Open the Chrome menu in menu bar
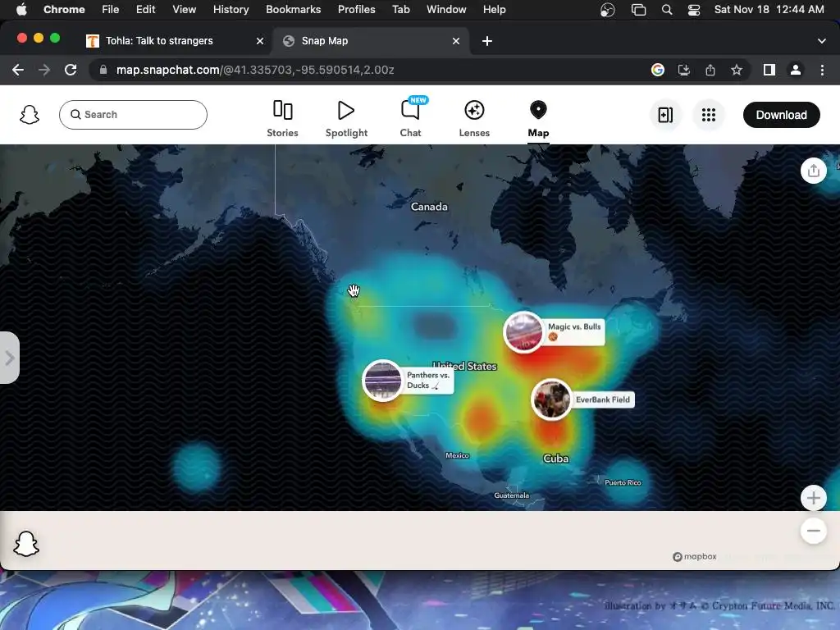Image resolution: width=840 pixels, height=630 pixels. 64,9
